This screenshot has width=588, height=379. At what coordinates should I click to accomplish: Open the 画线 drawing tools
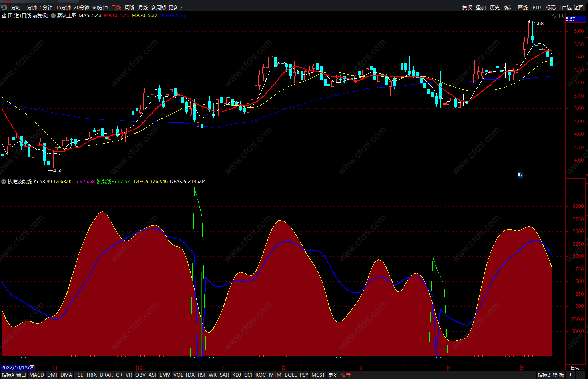523,8
